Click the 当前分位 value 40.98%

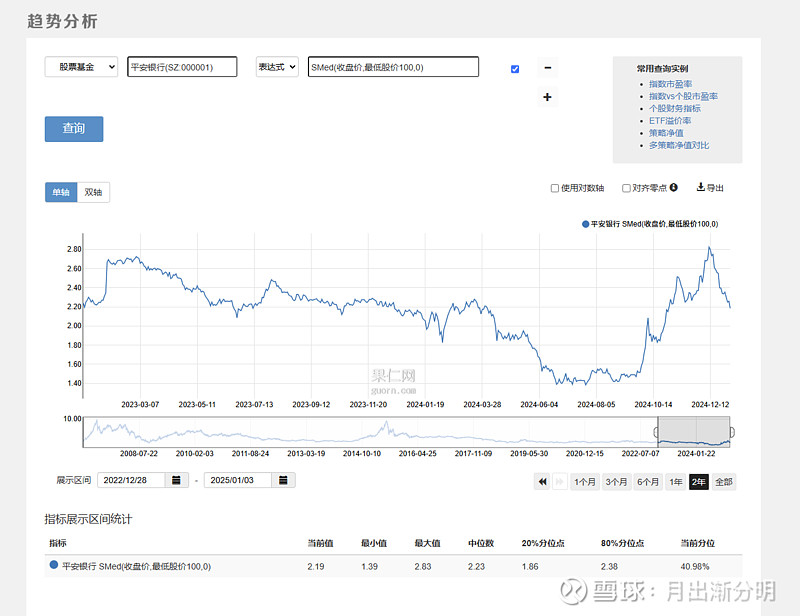[x=695, y=566]
